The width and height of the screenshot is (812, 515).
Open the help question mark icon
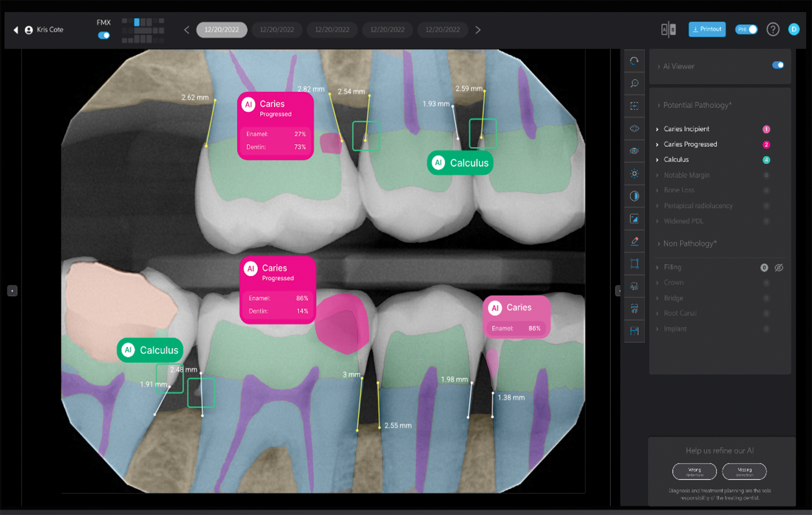tap(773, 30)
